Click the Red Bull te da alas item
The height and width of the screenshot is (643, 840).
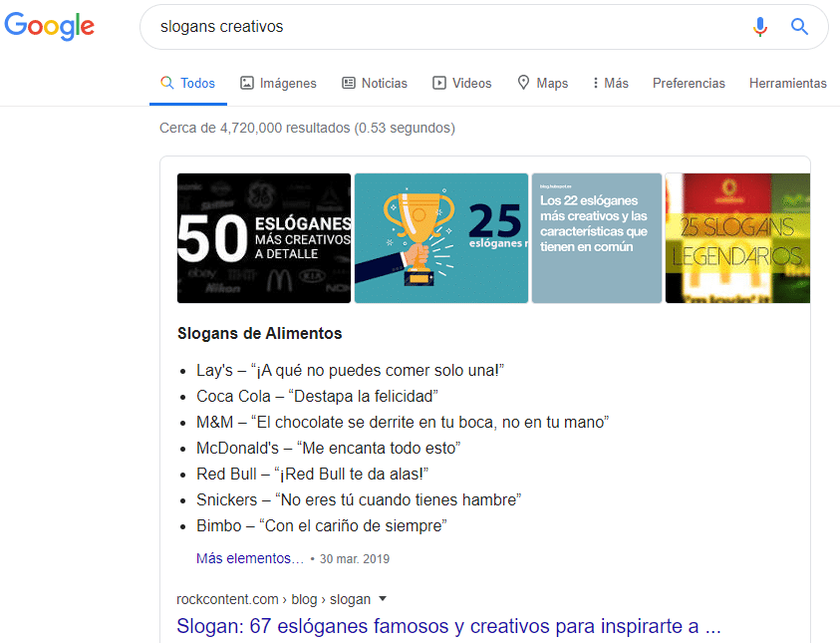pos(312,474)
